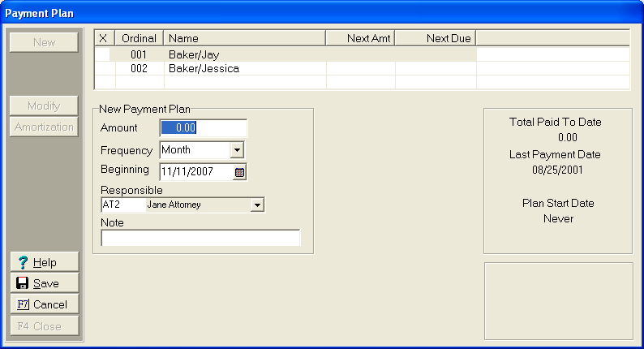Open the Beginning date calendar picker

[x=239, y=172]
